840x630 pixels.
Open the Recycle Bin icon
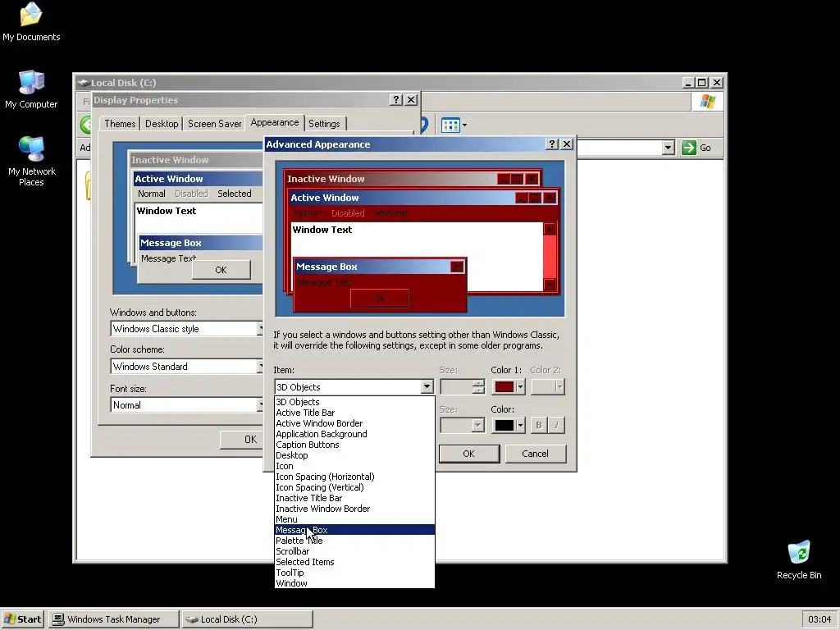799,559
